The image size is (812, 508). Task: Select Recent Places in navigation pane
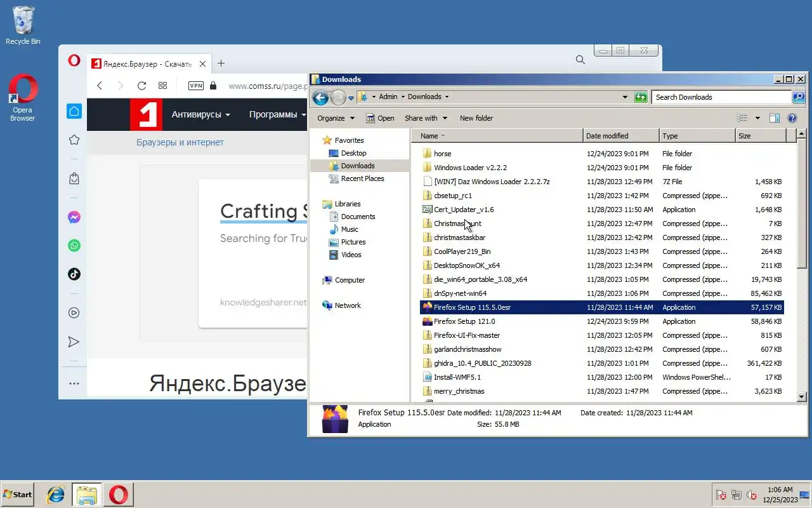(x=362, y=178)
